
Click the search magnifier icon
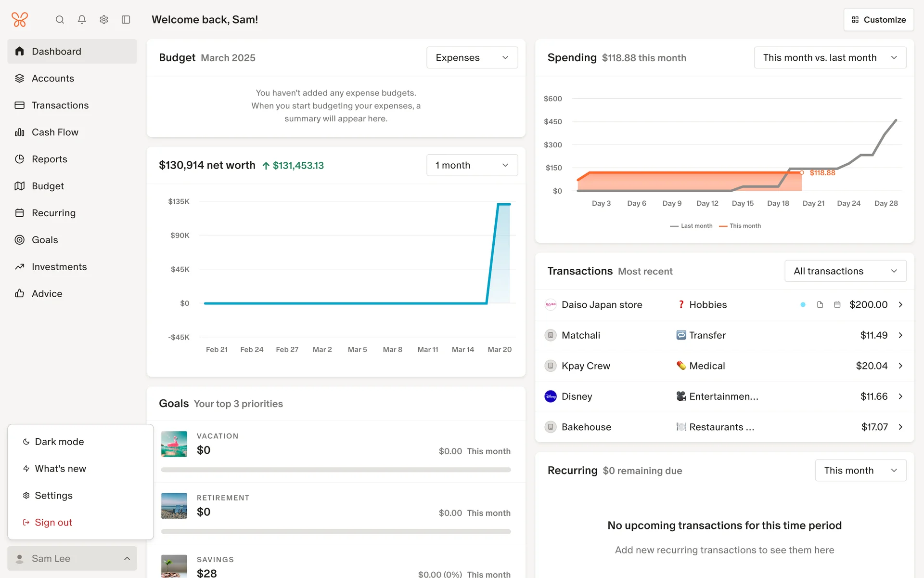60,20
